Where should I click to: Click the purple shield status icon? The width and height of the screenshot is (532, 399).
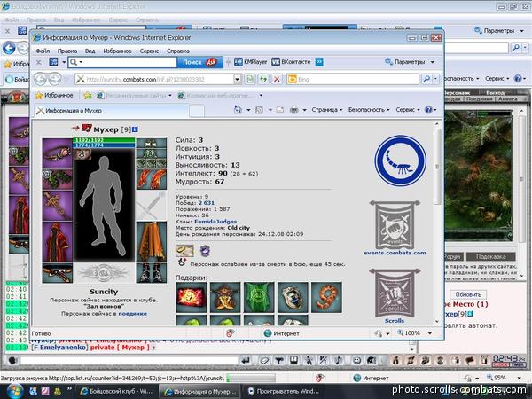pos(205,251)
